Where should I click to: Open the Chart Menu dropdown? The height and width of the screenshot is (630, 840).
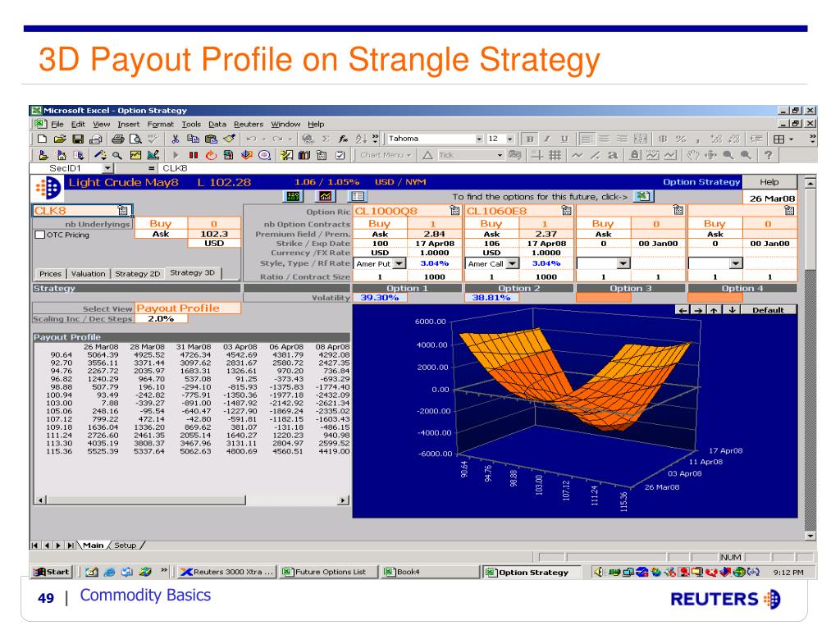coord(386,155)
